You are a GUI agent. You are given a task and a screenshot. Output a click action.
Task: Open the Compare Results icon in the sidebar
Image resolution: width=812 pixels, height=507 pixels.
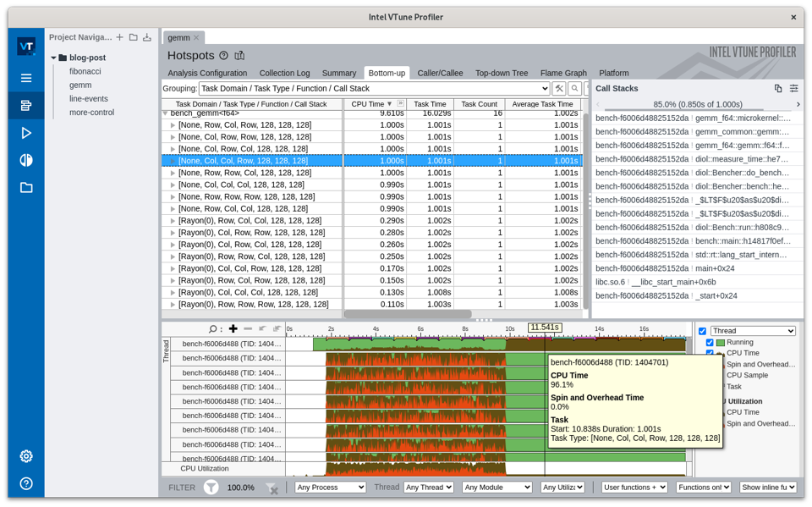[26, 160]
